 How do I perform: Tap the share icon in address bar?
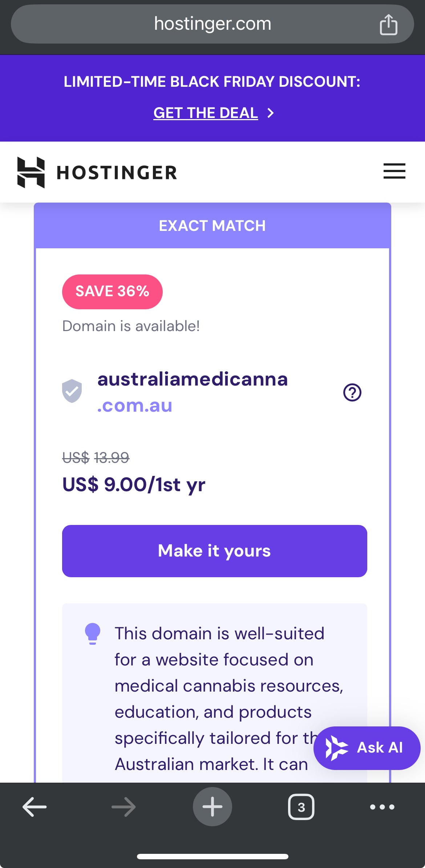[x=388, y=25]
